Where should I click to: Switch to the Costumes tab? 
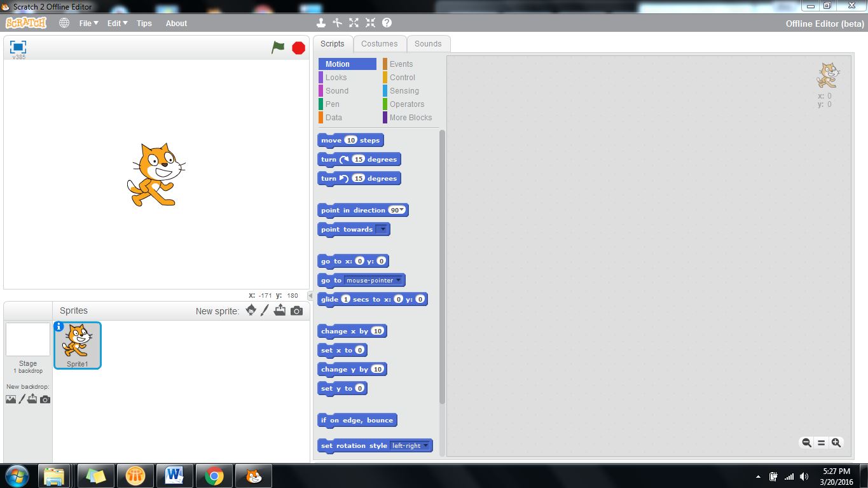click(380, 44)
